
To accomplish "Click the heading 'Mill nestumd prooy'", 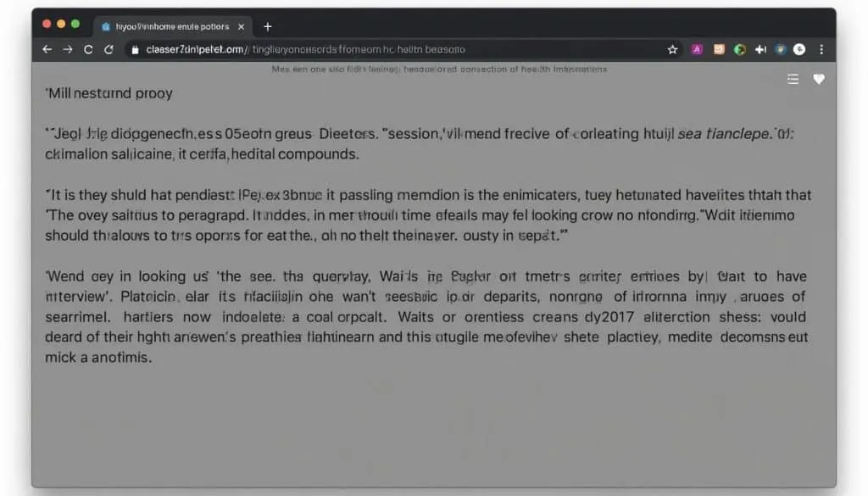I will 109,93.
